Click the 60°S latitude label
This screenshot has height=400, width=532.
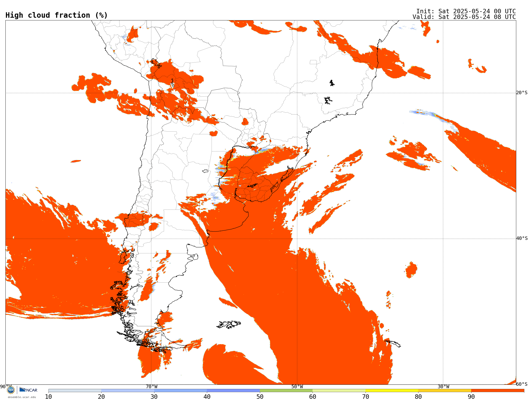click(x=522, y=384)
